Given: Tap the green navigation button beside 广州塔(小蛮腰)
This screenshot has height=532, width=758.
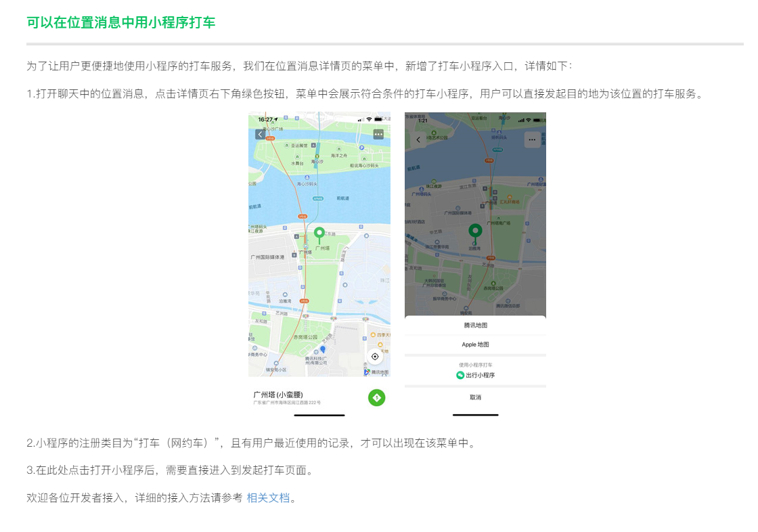Looking at the screenshot, I should [x=376, y=397].
